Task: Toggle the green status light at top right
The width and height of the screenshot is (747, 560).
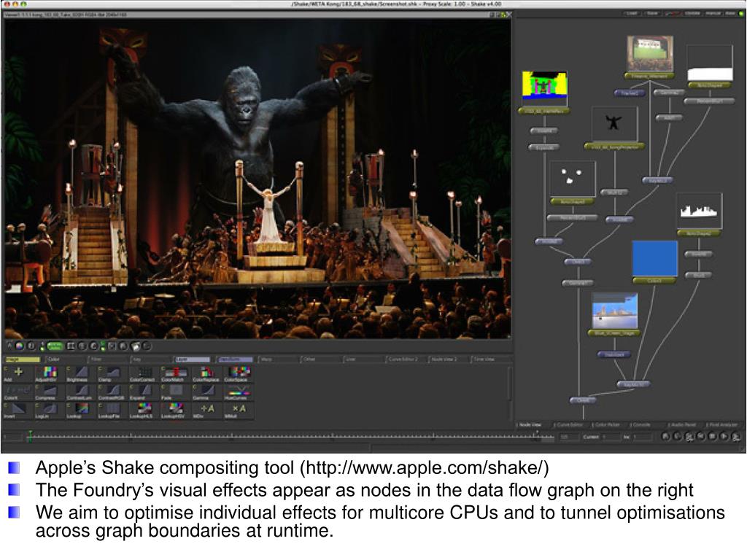Action: coord(741,13)
